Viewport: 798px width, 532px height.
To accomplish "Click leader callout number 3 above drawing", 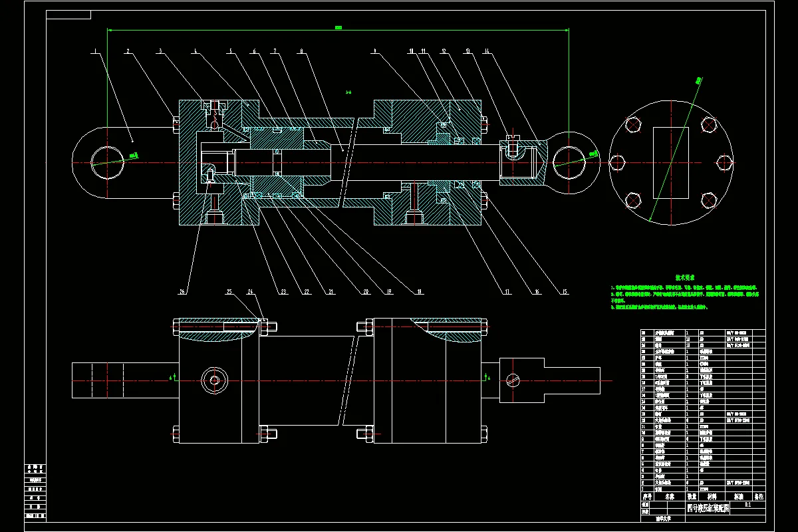I will tap(160, 51).
